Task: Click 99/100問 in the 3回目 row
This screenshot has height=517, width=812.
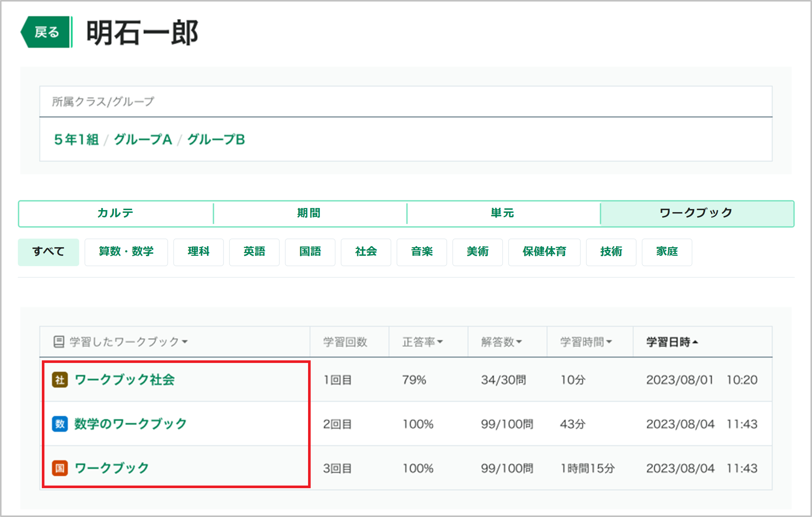Action: [507, 469]
